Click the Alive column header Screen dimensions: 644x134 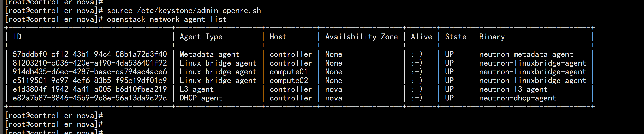point(421,37)
